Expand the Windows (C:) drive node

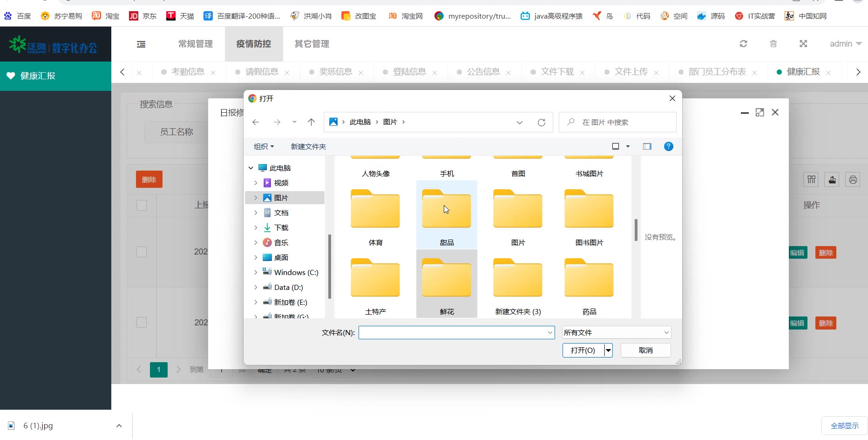(x=256, y=272)
